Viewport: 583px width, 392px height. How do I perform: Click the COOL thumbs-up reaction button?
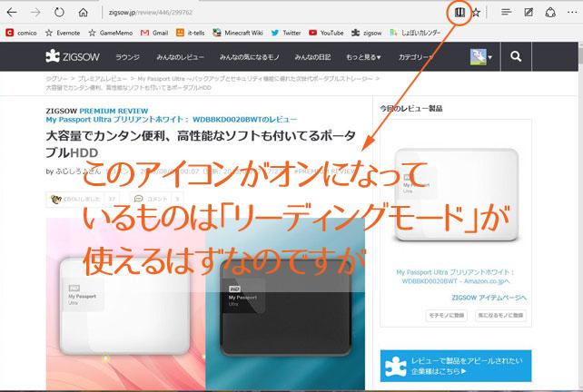82,199
